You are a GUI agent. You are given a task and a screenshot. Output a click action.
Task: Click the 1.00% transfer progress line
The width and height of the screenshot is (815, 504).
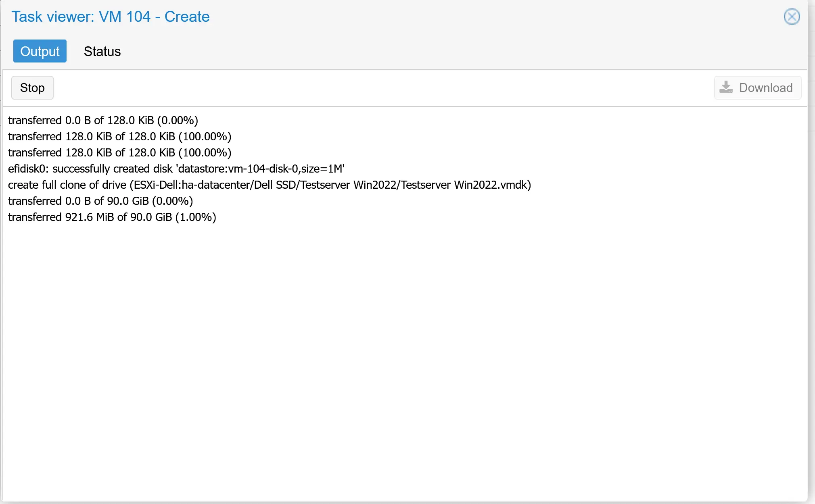coord(112,217)
